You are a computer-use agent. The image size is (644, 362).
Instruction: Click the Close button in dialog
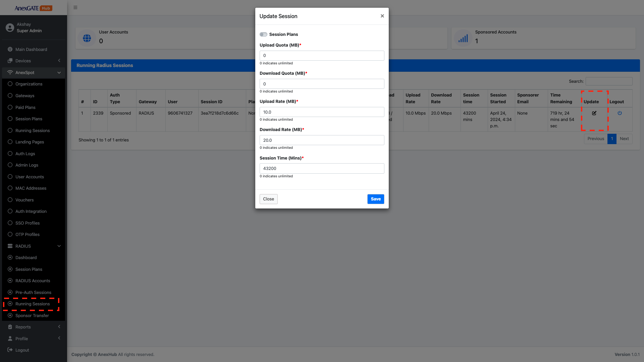268,199
